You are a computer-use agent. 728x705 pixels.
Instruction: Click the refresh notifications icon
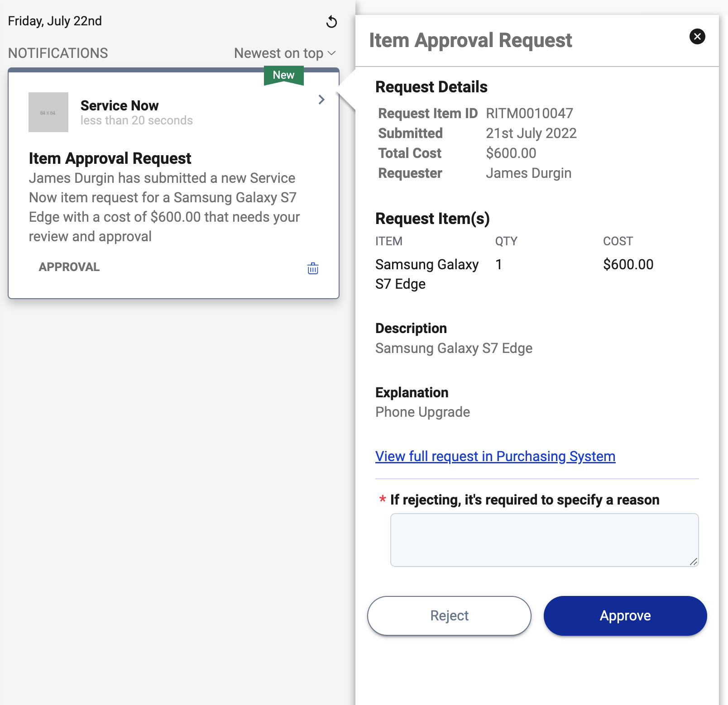click(x=331, y=22)
